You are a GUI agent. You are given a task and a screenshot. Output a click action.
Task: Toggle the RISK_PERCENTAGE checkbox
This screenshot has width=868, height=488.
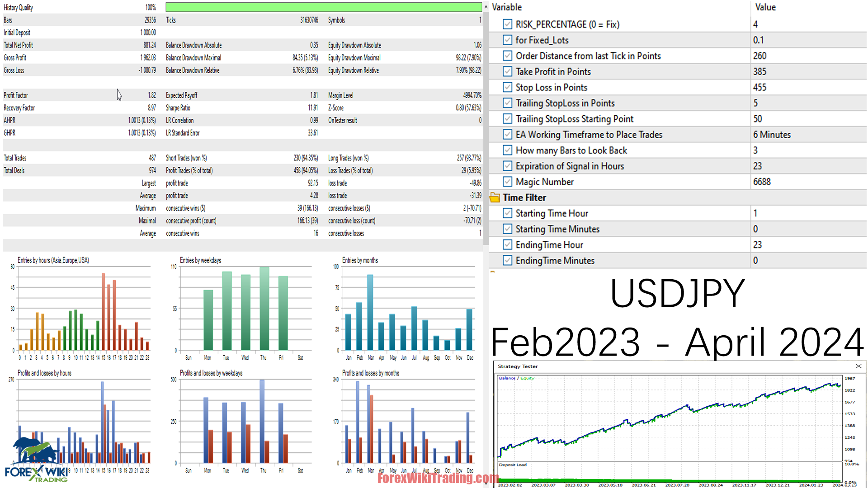pos(507,24)
